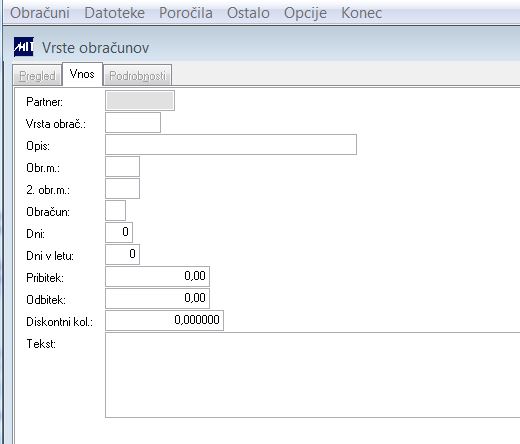Click the Diskontni kol. value field
The image size is (520, 444).
[x=164, y=320]
